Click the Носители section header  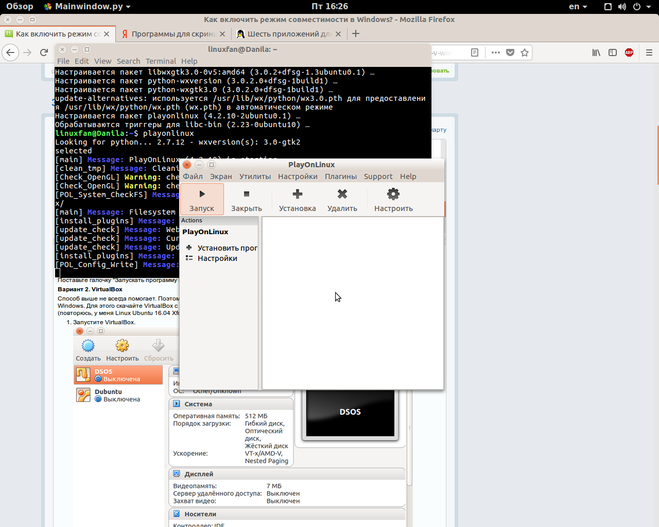(287, 514)
